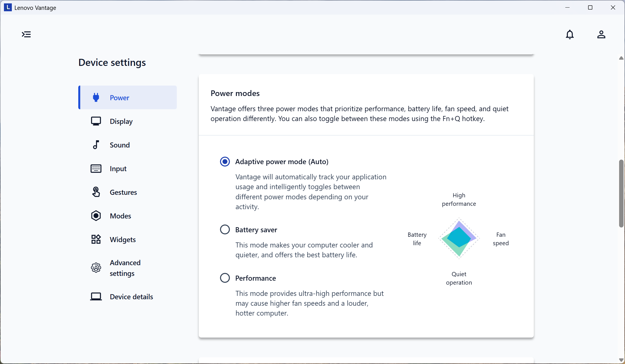Click the scrollbar down arrow

[x=621, y=360]
